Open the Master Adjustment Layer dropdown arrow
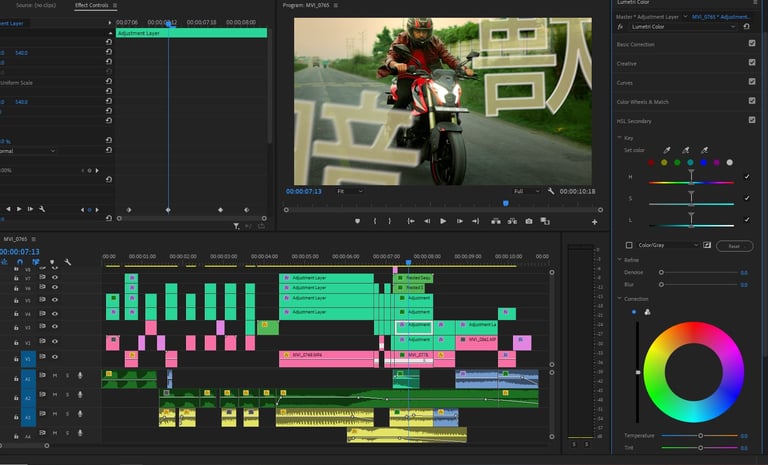The height and width of the screenshot is (465, 768). [x=685, y=16]
